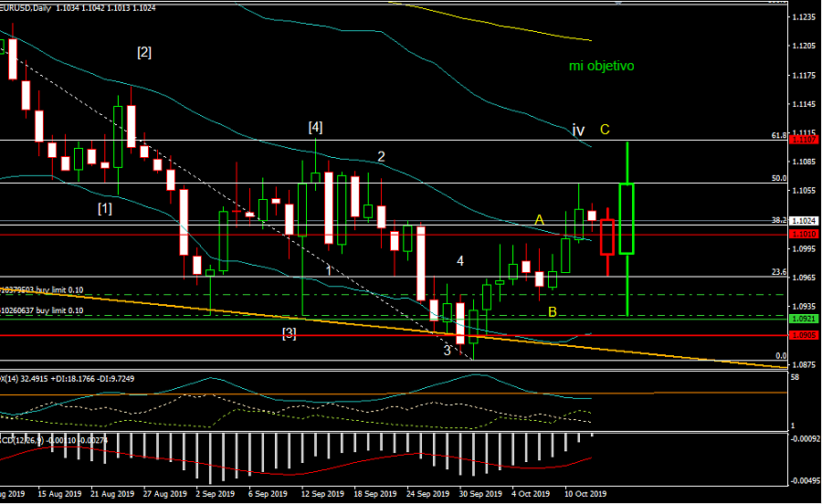
Task: Select the white "iv" wave label
Action: (578, 131)
